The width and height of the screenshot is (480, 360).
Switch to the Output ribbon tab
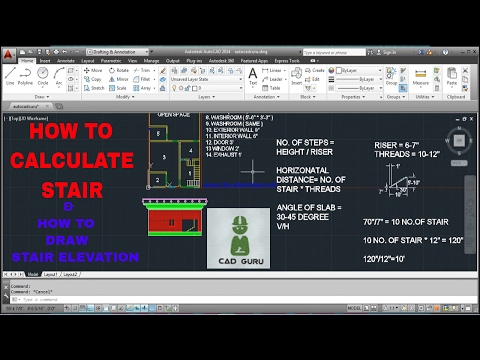[x=173, y=61]
